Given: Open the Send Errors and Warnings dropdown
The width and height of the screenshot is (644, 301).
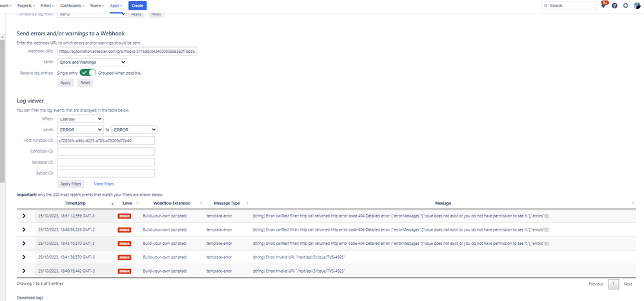Looking at the screenshot, I should click(x=92, y=63).
